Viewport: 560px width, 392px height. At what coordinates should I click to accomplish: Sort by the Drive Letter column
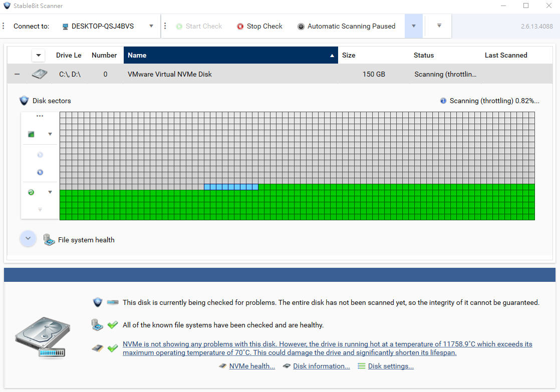pyautogui.click(x=69, y=56)
